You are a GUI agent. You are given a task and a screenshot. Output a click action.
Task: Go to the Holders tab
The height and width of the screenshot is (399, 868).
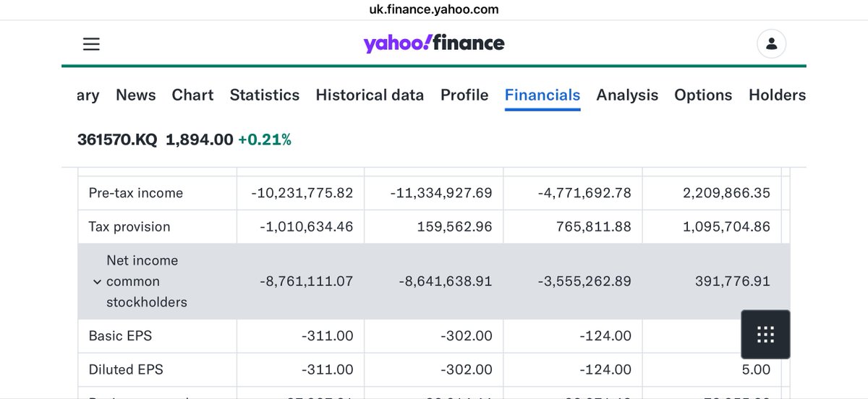[x=777, y=95]
